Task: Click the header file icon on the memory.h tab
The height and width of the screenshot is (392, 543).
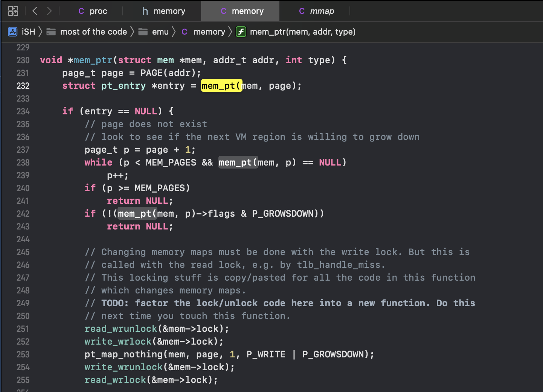Action: (x=145, y=11)
